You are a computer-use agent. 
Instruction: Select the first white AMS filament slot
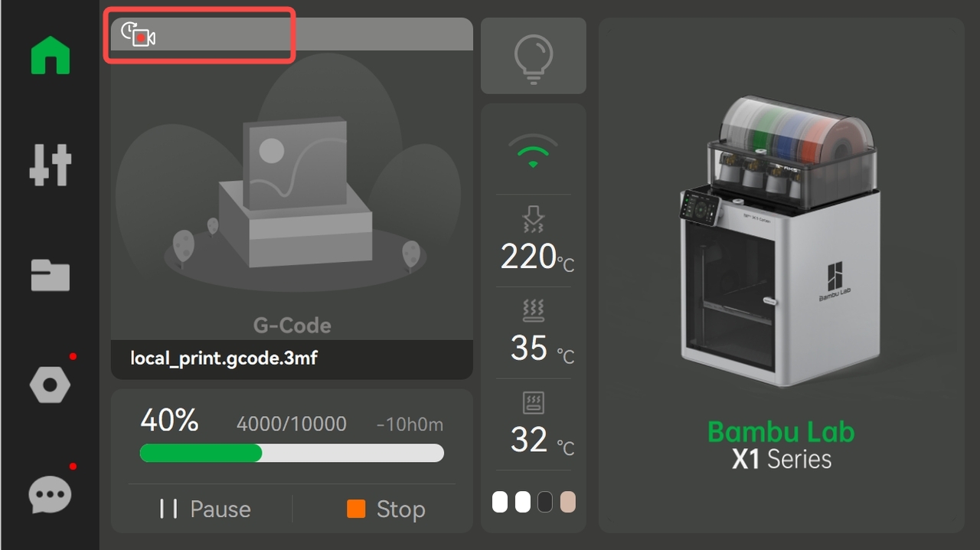[500, 503]
